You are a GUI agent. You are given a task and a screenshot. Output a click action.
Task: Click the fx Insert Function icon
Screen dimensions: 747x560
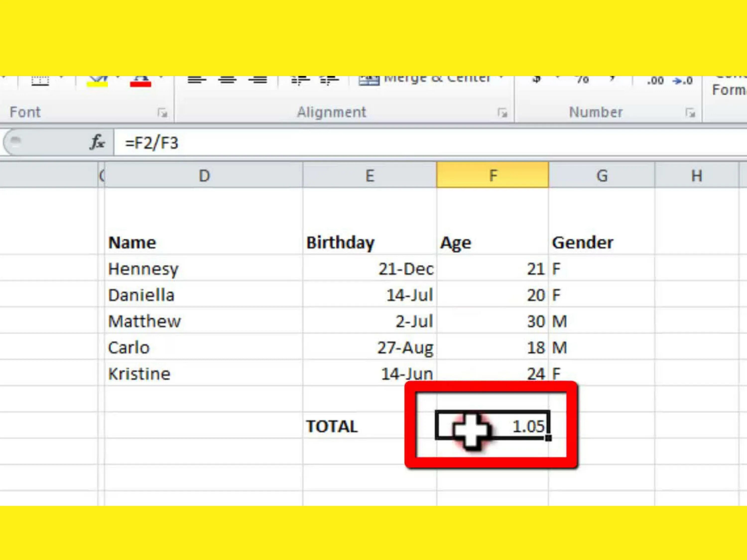[97, 142]
